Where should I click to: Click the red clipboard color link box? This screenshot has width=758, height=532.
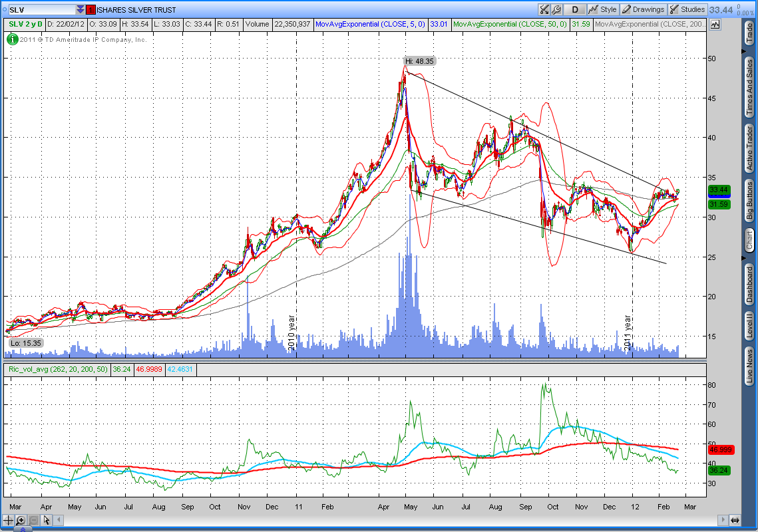[x=91, y=9]
